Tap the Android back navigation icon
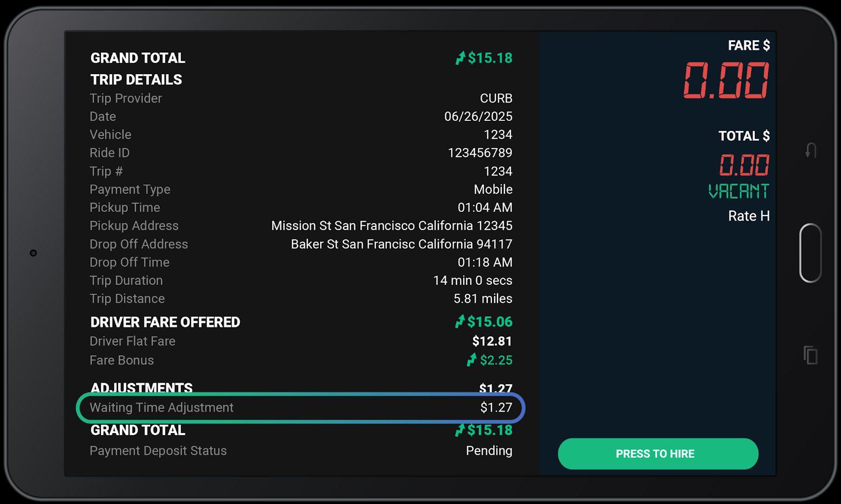Viewport: 841px width, 504px height. (x=811, y=151)
